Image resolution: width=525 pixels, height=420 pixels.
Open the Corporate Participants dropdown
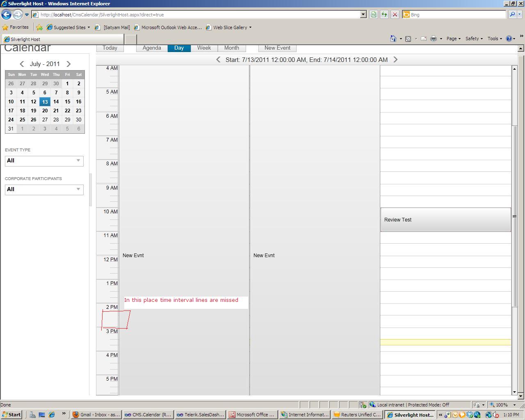(44, 189)
